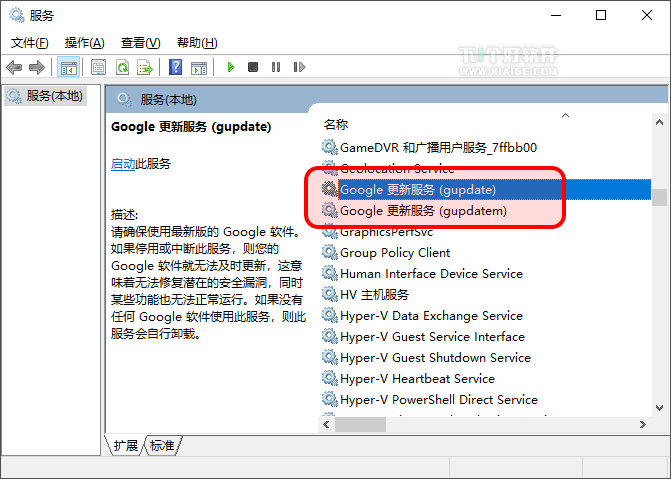Viewport: 671px width, 479px height.
Task: Click gear icon of Hyper-V PowerShell Direct Service
Action: (330, 399)
